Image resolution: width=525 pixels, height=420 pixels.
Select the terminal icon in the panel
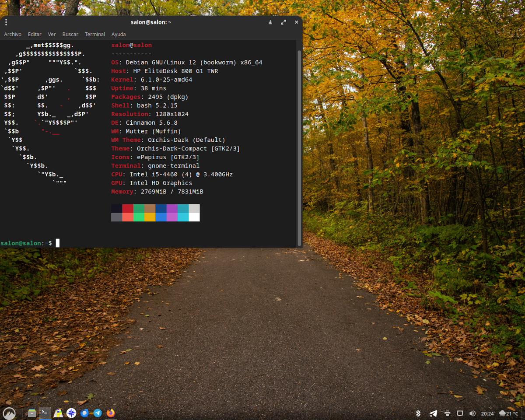45,413
